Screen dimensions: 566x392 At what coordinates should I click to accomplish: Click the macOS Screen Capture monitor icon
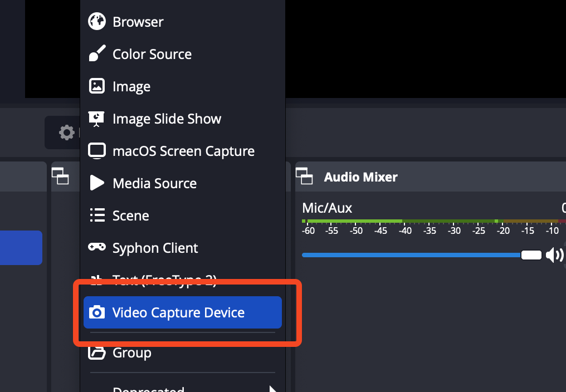click(x=97, y=151)
